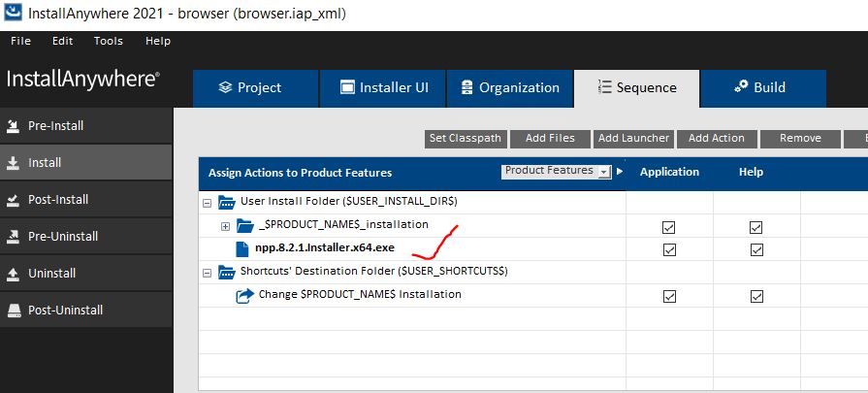868x393 pixels.
Task: Toggle Help checkbox for npp.8.2.1.Installer.x64.exe
Action: point(756,250)
